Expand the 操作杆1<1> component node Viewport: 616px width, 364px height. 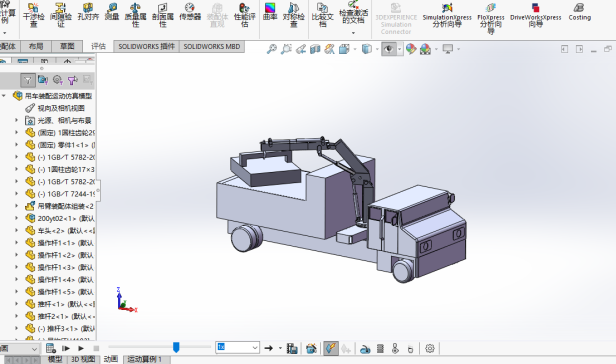16,243
